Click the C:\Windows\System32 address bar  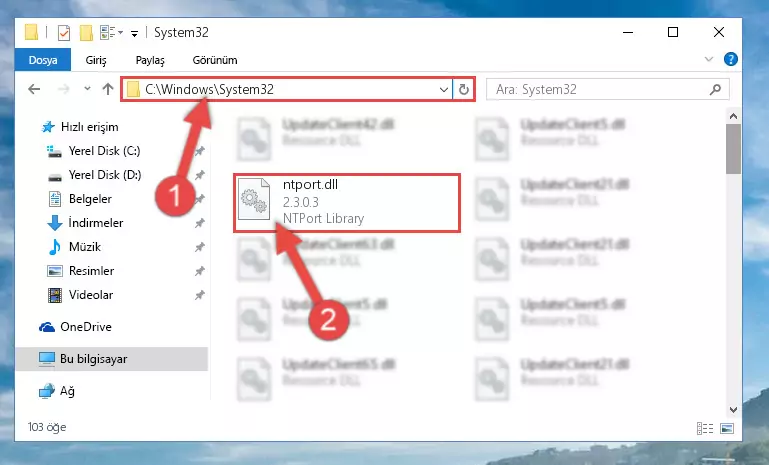[x=287, y=89]
